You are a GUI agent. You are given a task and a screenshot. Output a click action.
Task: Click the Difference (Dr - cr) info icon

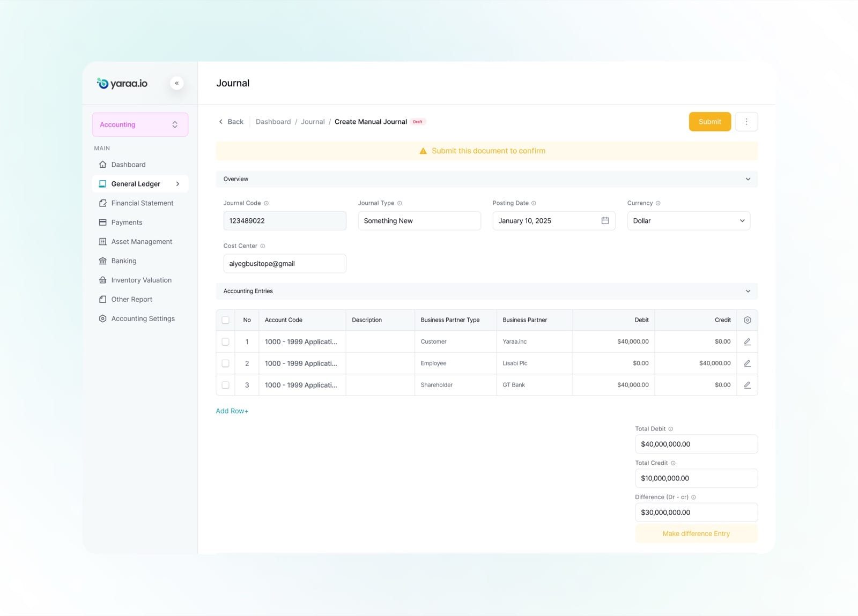point(693,497)
